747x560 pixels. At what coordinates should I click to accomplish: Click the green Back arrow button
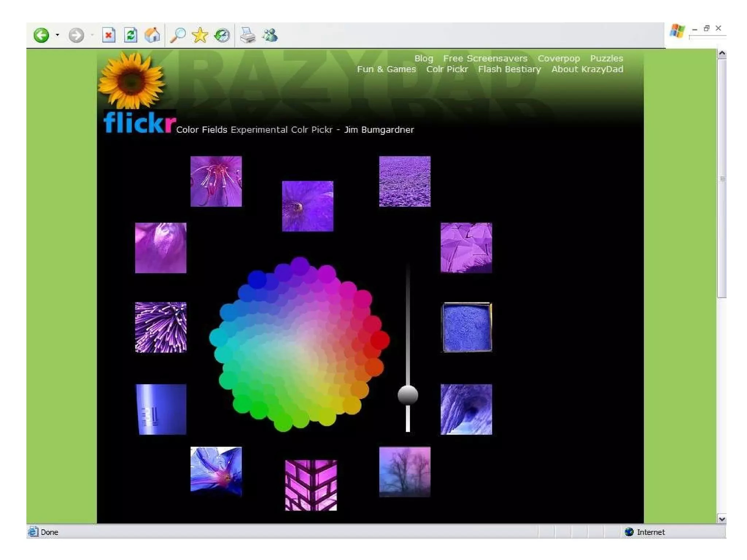coord(41,35)
